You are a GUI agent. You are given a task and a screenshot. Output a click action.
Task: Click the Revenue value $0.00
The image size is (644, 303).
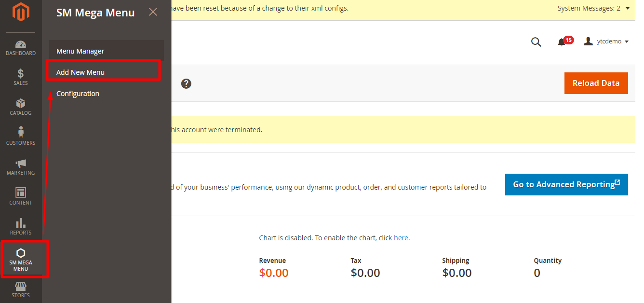[274, 273]
